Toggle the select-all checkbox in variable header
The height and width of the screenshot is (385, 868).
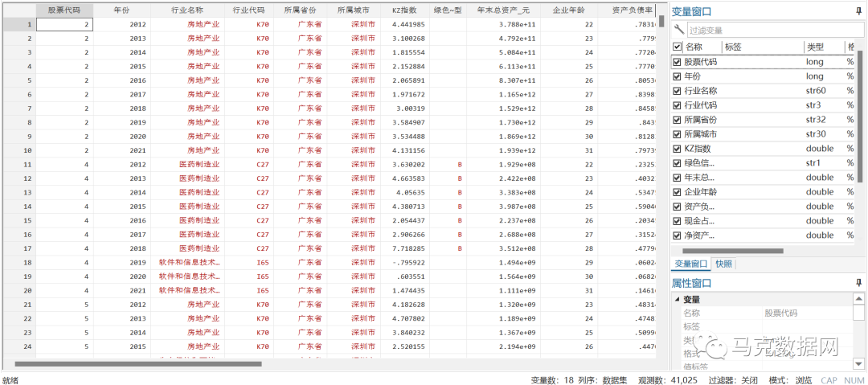coord(677,47)
